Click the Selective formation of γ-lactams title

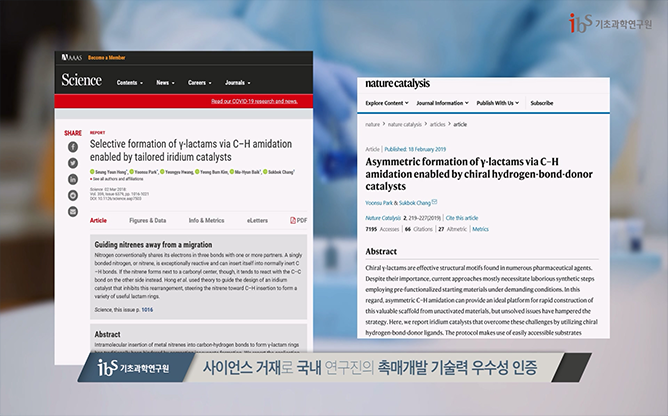point(191,150)
